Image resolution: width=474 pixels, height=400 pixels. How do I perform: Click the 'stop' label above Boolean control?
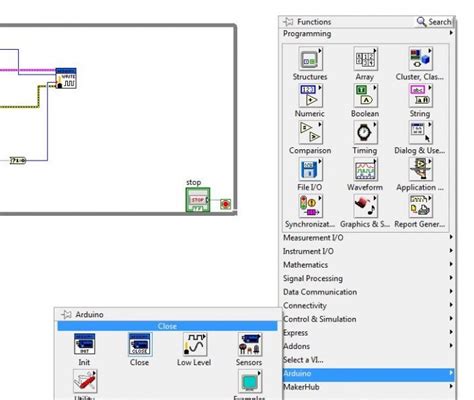(193, 182)
